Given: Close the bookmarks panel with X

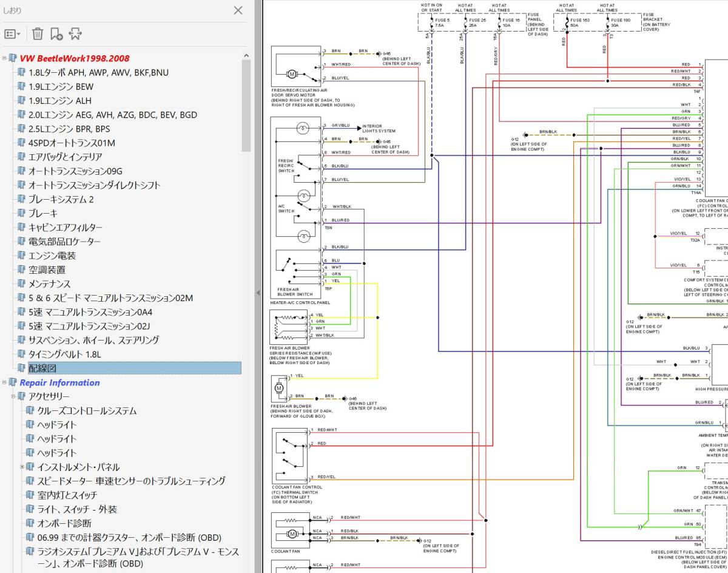Looking at the screenshot, I should (x=238, y=10).
